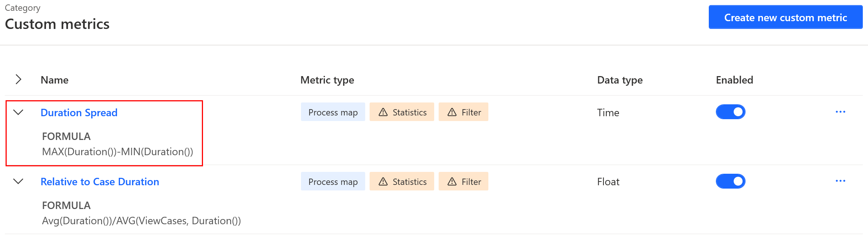Image resolution: width=868 pixels, height=235 pixels.
Task: Click the Statistics warning icon for Relative to Case Duration
Action: point(383,181)
